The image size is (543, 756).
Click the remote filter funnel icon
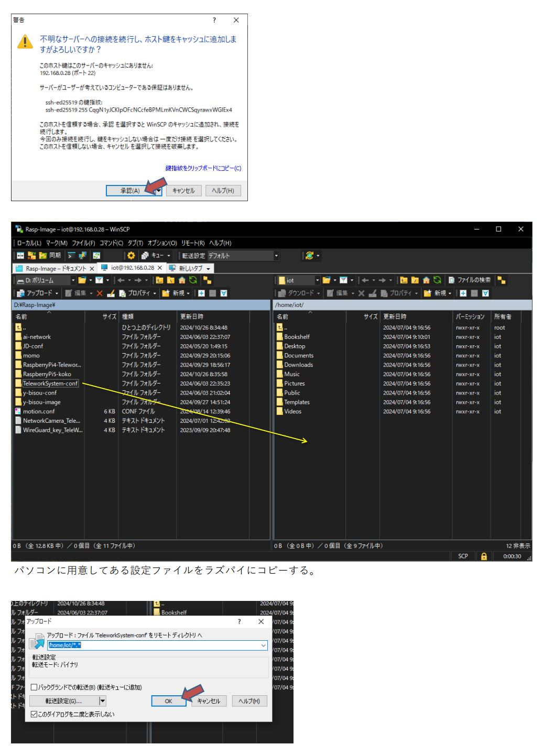point(343,280)
